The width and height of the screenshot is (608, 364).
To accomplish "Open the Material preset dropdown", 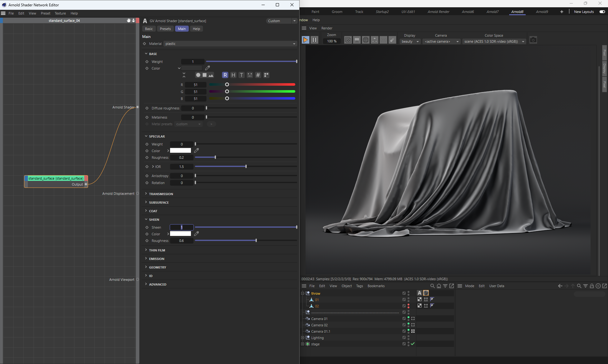I will coord(230,44).
